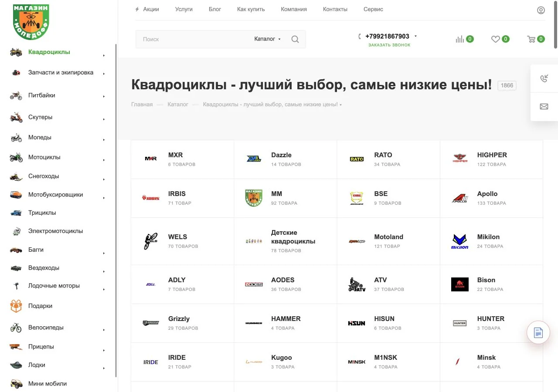Open the Услуги menu item
This screenshot has height=392, width=558.
click(184, 9)
